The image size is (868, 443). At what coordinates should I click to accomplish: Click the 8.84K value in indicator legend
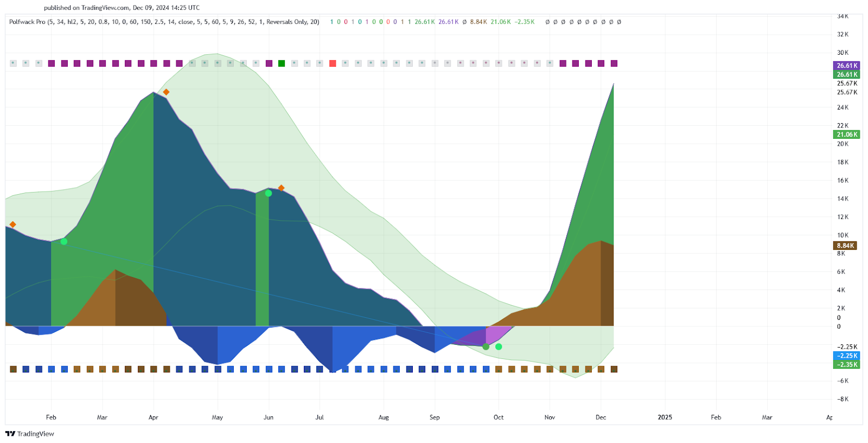pyautogui.click(x=478, y=22)
